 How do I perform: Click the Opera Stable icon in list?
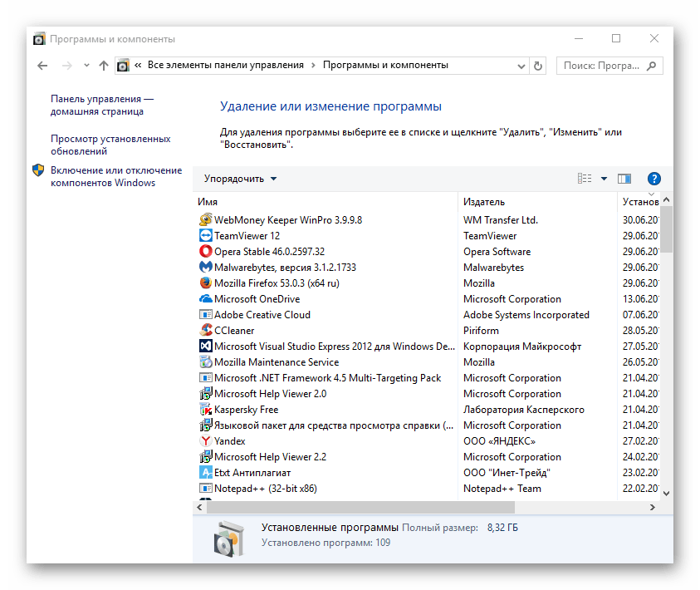click(206, 252)
